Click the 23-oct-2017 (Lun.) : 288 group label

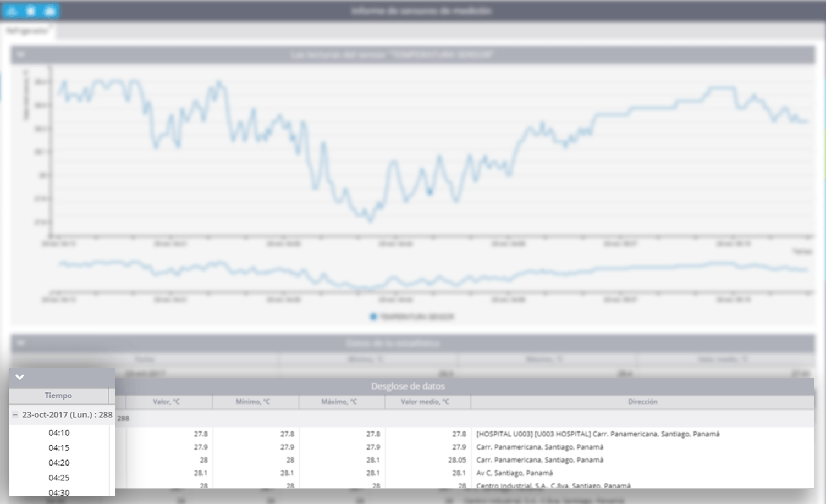coord(67,415)
